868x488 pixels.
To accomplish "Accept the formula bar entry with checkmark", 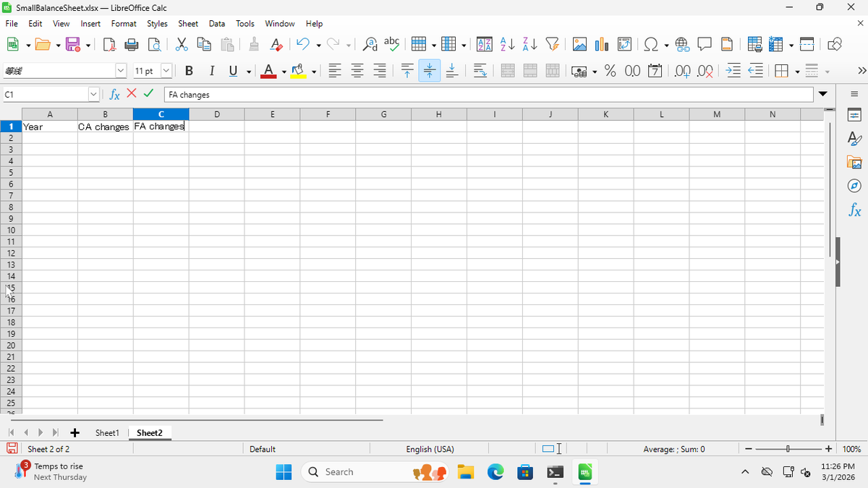I will point(148,94).
